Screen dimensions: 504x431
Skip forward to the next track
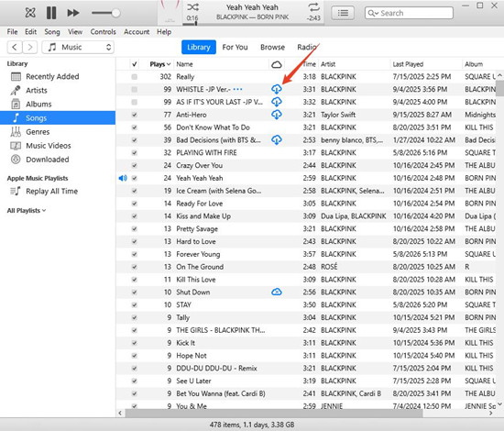tap(73, 13)
